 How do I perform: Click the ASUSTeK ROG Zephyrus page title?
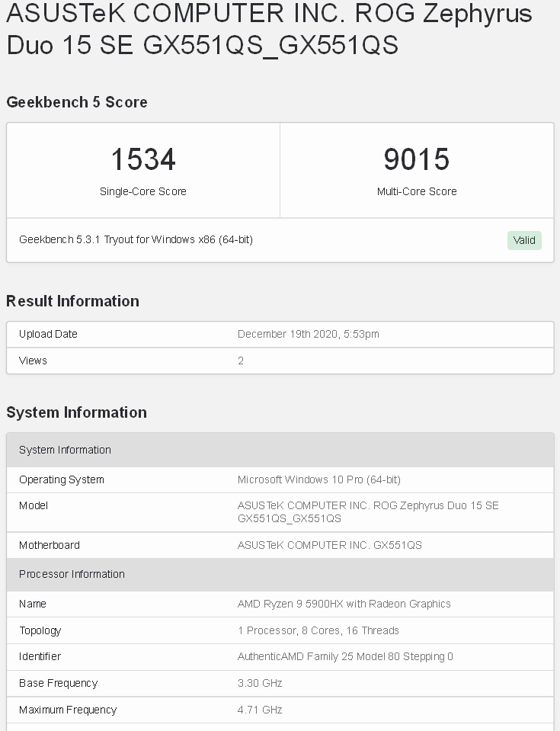[x=269, y=29]
